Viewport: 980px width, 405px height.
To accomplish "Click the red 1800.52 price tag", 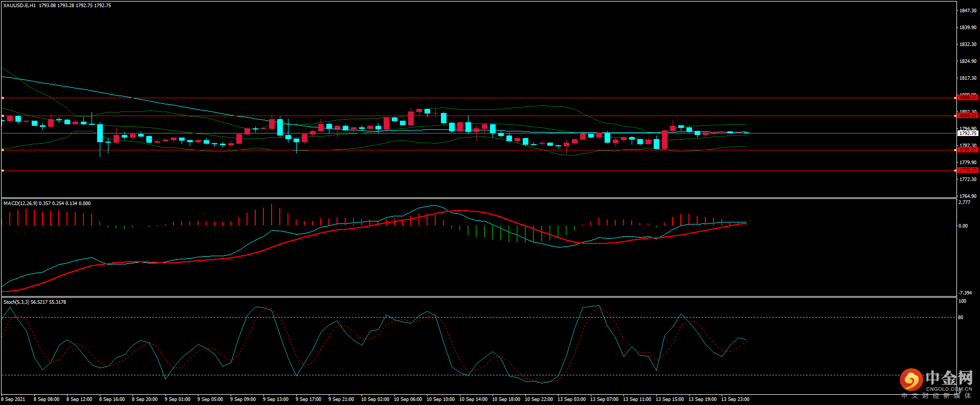I will tap(967, 116).
